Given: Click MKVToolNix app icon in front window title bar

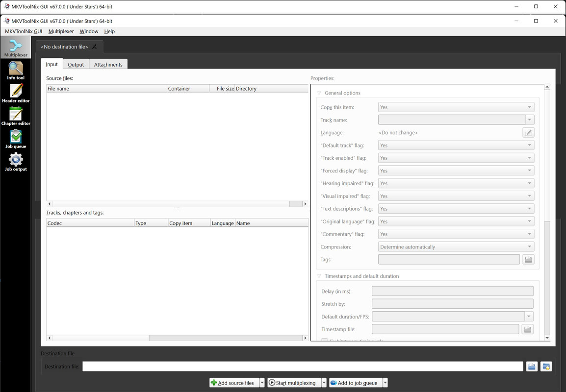Looking at the screenshot, I should [7, 21].
